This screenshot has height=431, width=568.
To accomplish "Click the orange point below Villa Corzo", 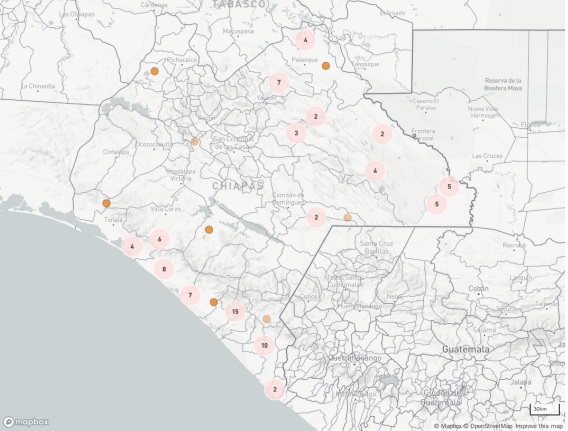I will pyautogui.click(x=209, y=230).
